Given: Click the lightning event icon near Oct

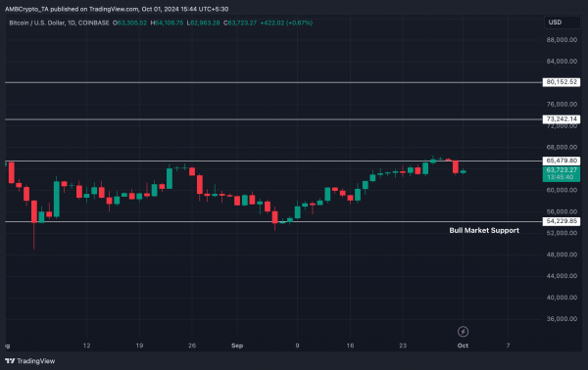Looking at the screenshot, I should (463, 332).
